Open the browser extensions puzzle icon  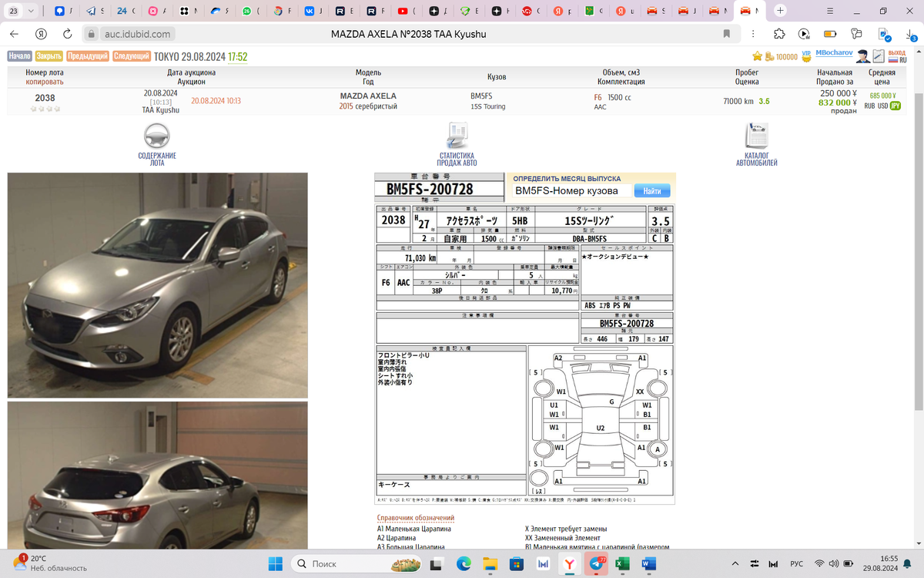click(x=779, y=34)
